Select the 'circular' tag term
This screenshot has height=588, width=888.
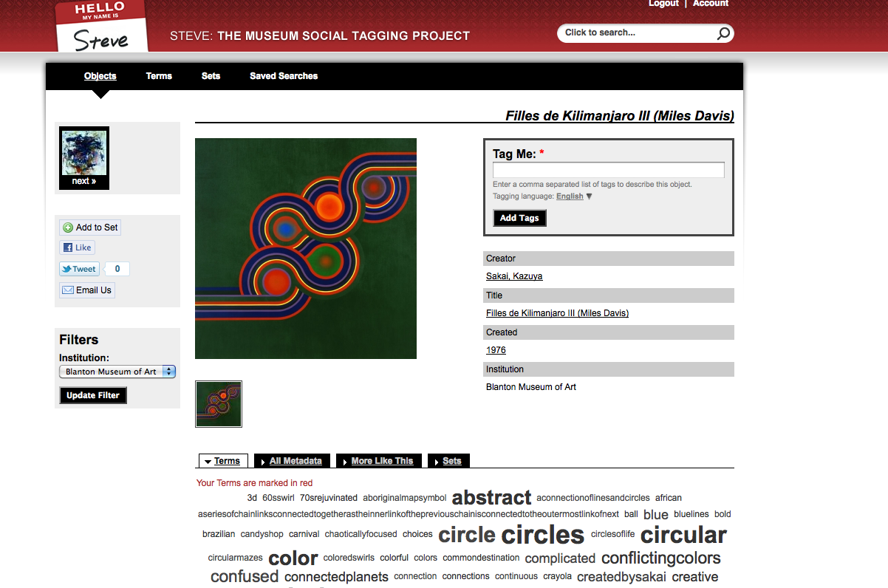683,534
